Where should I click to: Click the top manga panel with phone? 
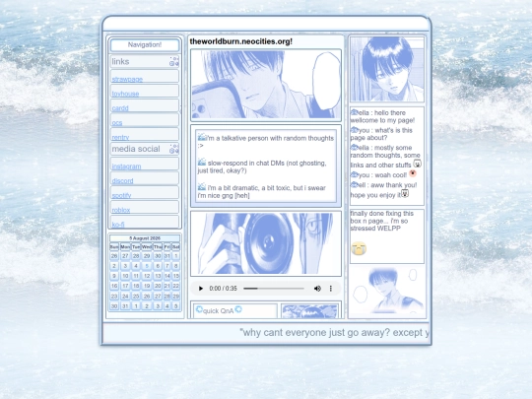click(x=266, y=85)
